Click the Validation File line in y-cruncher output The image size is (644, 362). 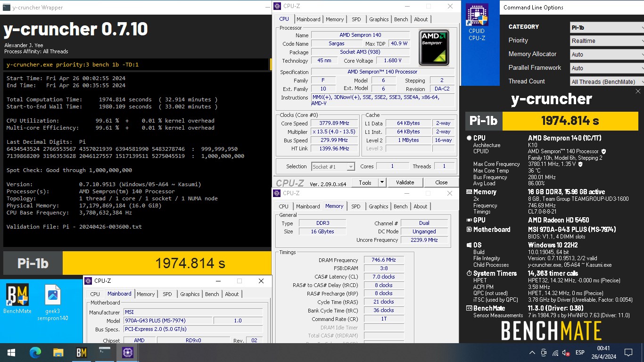74,227
